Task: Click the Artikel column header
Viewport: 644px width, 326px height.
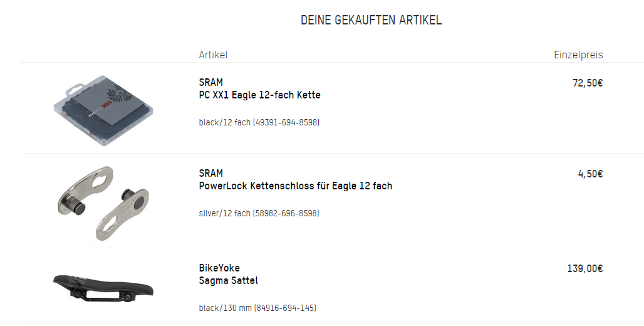Action: click(213, 55)
